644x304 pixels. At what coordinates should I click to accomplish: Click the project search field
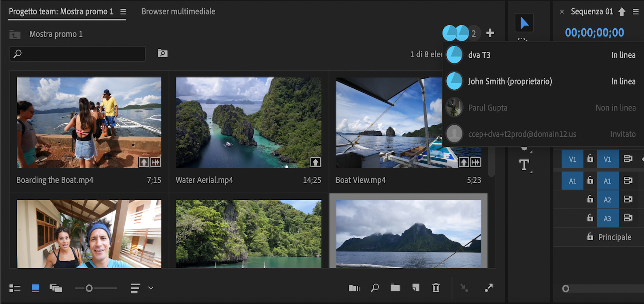tap(77, 54)
